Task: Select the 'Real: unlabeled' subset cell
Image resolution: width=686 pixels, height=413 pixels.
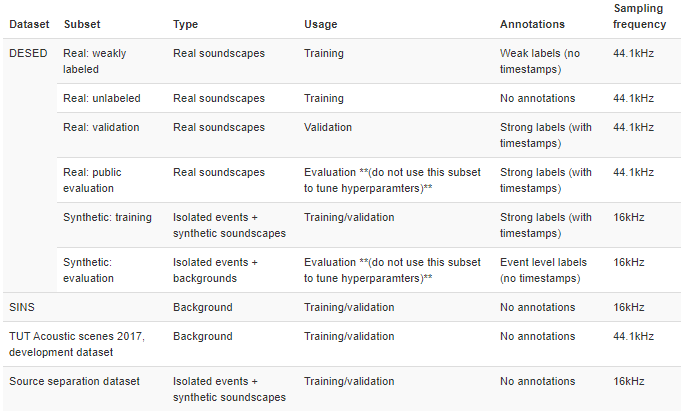Action: (x=102, y=99)
